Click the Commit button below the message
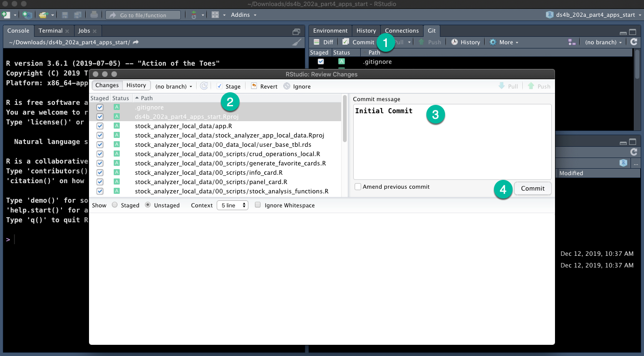This screenshot has width=644, height=356. (x=533, y=188)
